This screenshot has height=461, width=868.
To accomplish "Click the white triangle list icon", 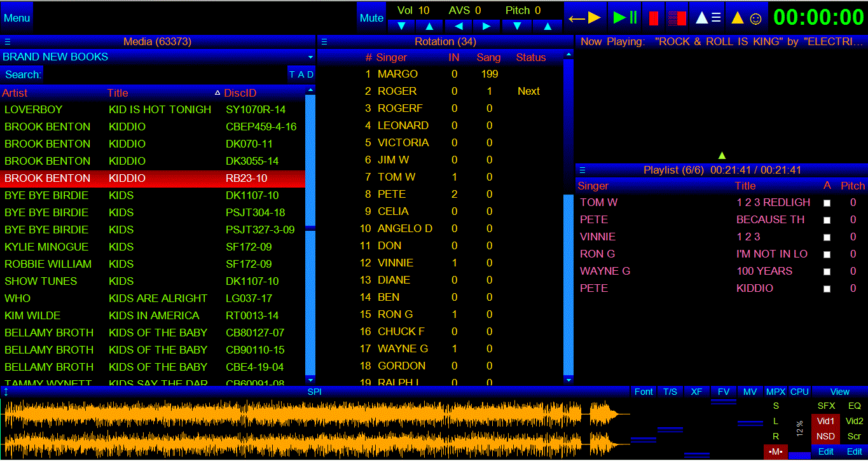I will click(x=708, y=18).
